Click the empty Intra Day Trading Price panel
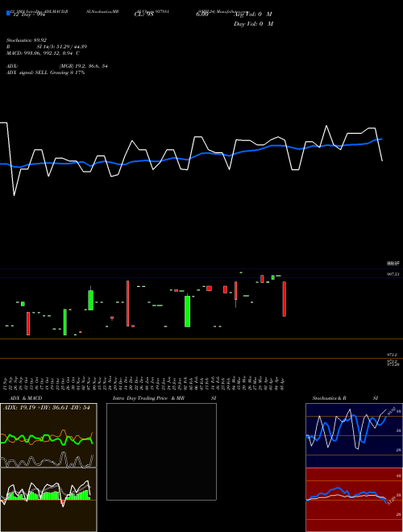Viewport: 403px width, 532px height. coord(161,451)
